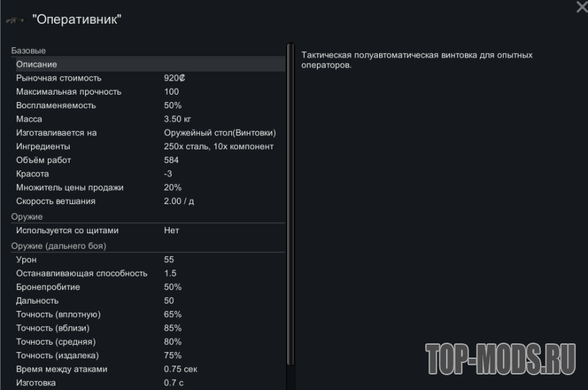The image size is (588, 390).
Task: Select the Описание row
Action: (150, 64)
